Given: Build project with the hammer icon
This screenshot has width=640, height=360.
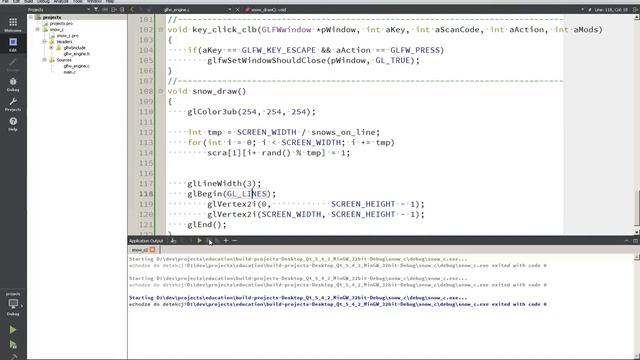Looking at the screenshot, I should (x=13, y=357).
